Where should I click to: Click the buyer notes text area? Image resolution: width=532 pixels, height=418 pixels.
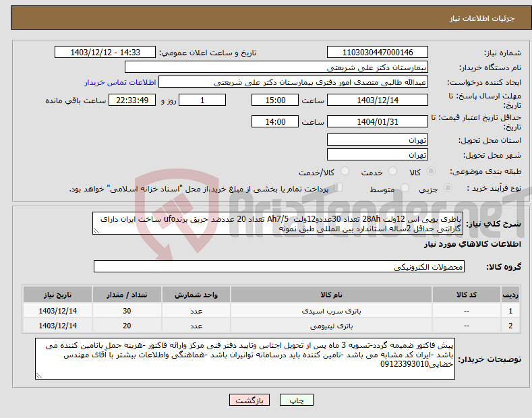(245, 359)
